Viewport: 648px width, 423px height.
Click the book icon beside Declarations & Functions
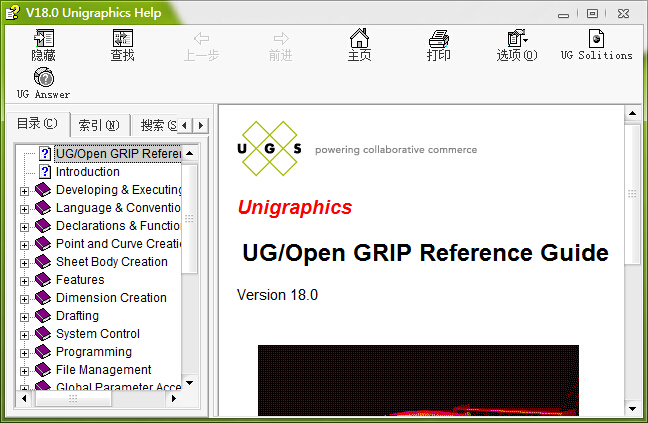coord(43,226)
